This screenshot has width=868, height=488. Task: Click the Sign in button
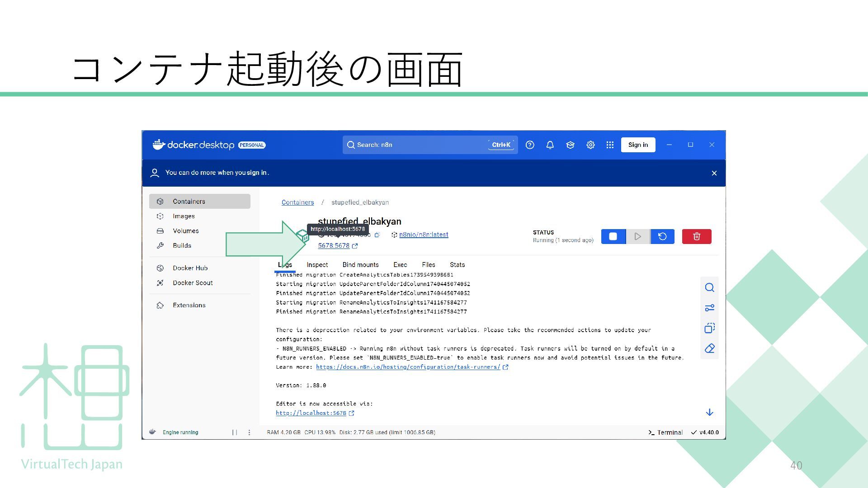pyautogui.click(x=638, y=145)
